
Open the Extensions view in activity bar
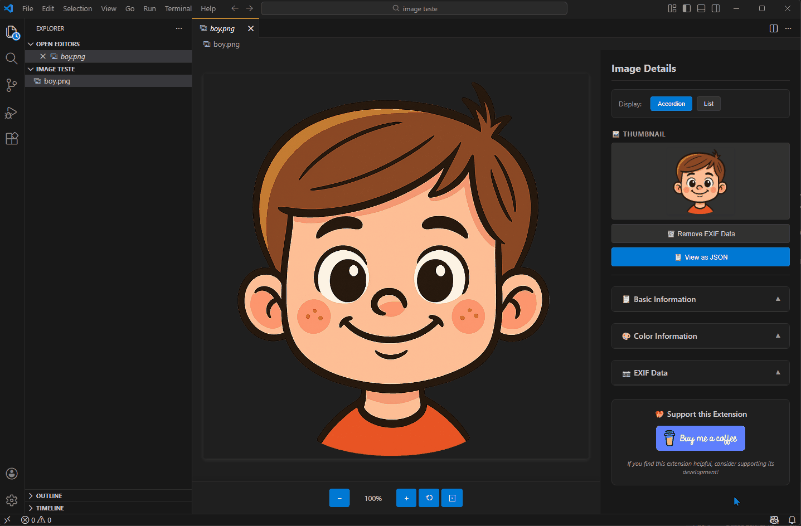pos(12,139)
